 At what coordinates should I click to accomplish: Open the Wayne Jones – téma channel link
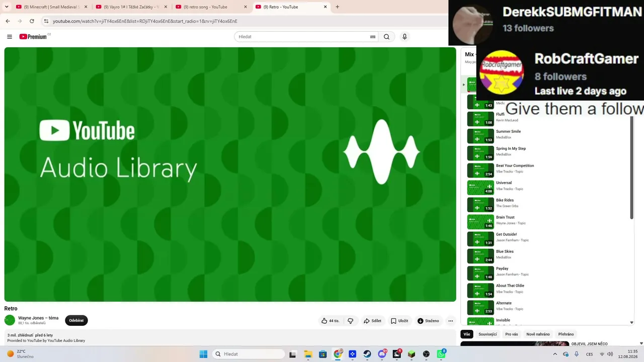point(38,318)
